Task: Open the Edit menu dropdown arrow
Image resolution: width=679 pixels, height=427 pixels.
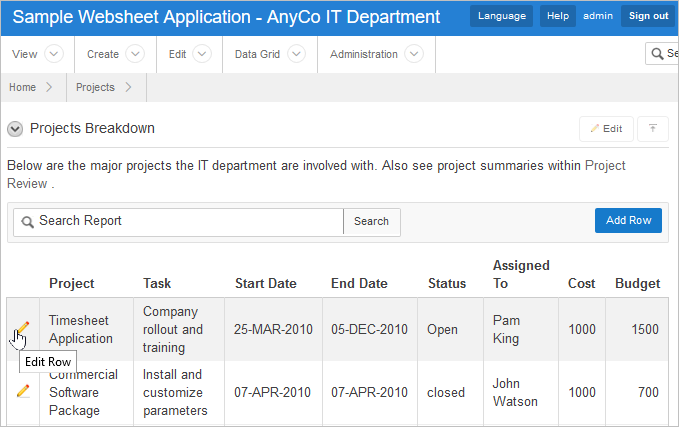Action: 201,54
